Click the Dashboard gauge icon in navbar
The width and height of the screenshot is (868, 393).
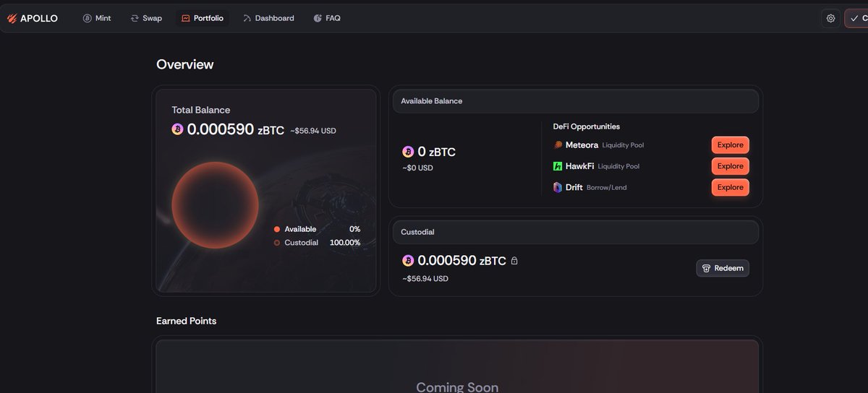click(x=247, y=18)
